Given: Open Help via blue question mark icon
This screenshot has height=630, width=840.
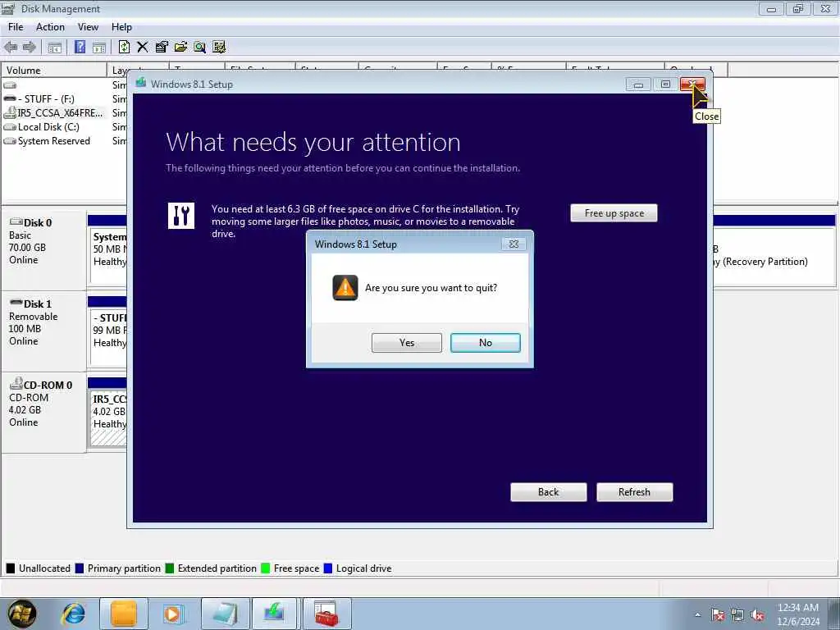Looking at the screenshot, I should pyautogui.click(x=80, y=47).
